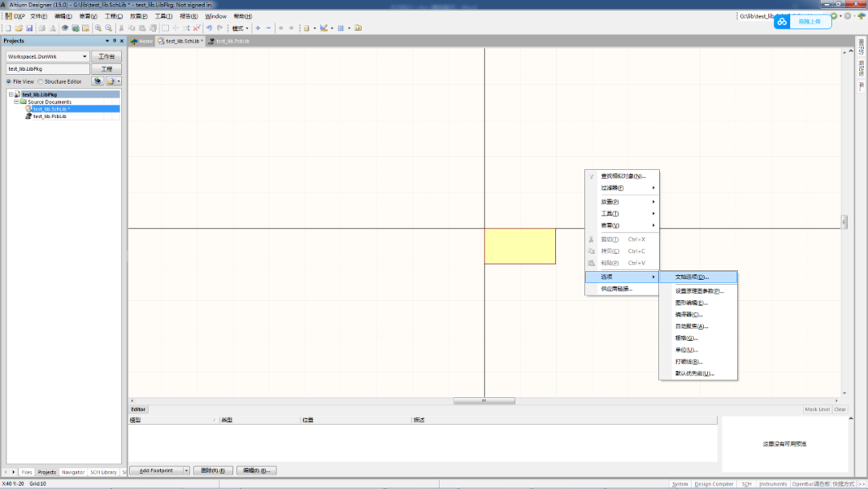Click the New document toolbar icon
This screenshot has height=489, width=868.
click(x=8, y=28)
